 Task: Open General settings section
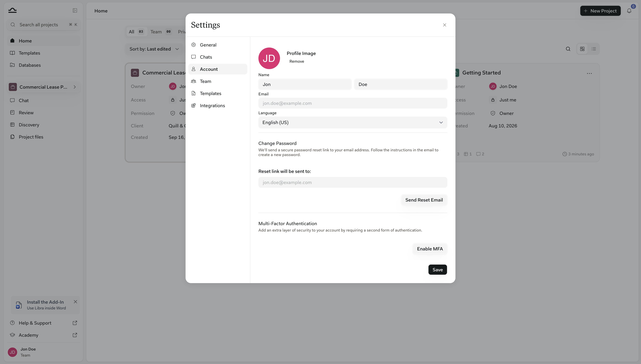(x=218, y=45)
